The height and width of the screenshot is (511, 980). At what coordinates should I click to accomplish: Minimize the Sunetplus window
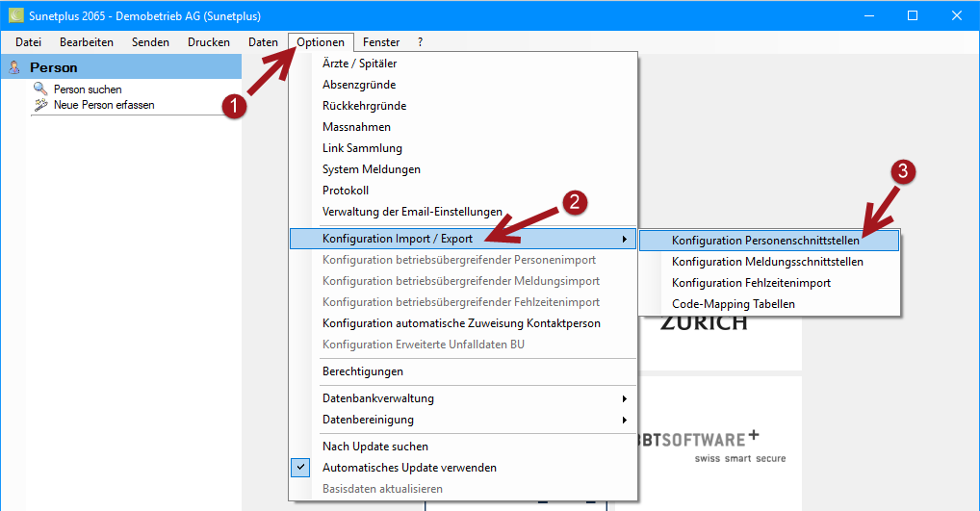coord(868,15)
